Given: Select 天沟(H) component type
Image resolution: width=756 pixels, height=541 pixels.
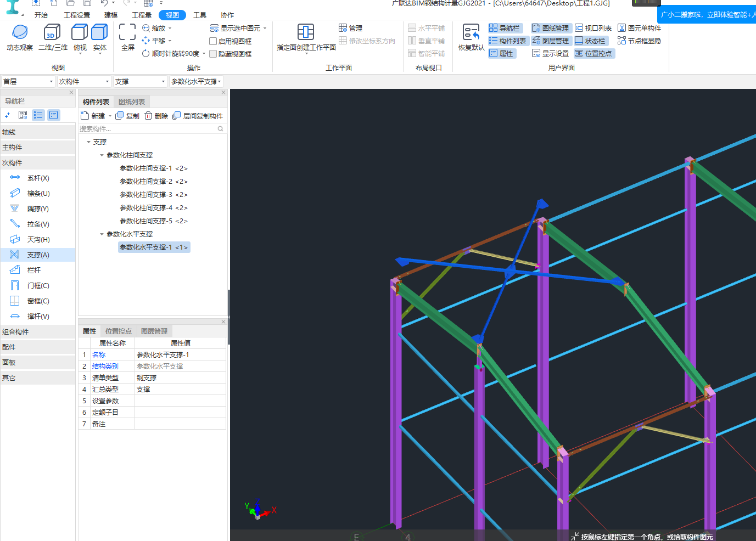Looking at the screenshot, I should [38, 240].
